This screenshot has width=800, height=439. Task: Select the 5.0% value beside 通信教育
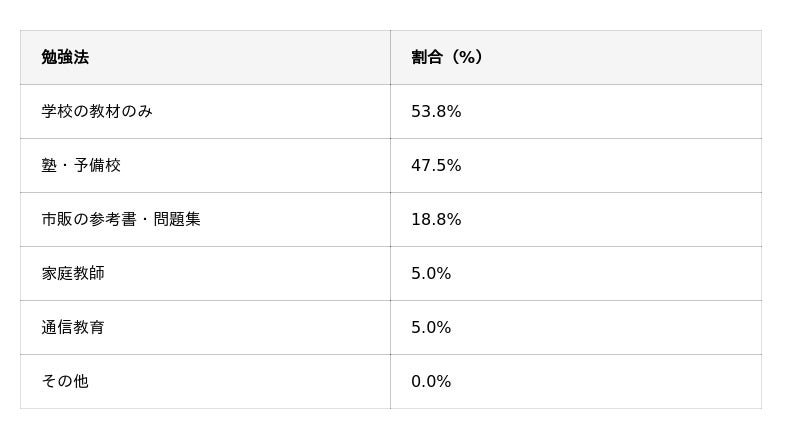pos(431,328)
